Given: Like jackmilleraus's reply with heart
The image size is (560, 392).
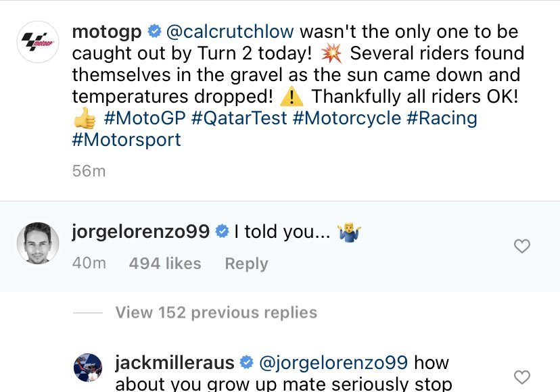Looking at the screenshot, I should coord(522,376).
